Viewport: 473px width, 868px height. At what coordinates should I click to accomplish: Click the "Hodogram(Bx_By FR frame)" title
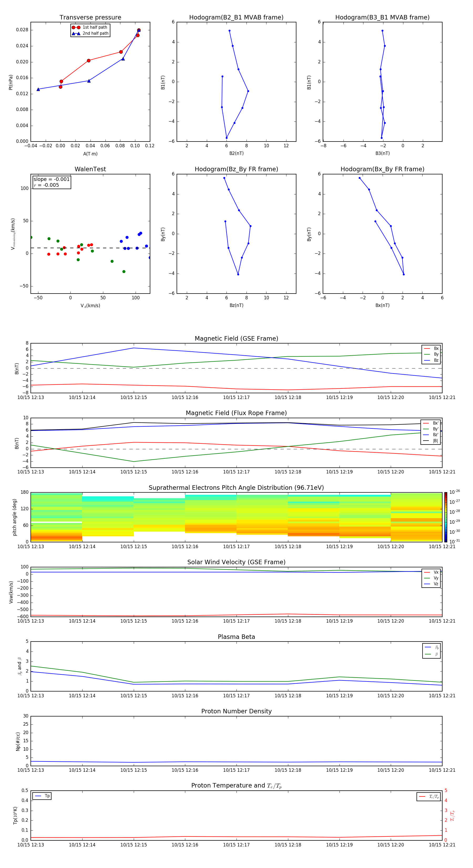(382, 169)
